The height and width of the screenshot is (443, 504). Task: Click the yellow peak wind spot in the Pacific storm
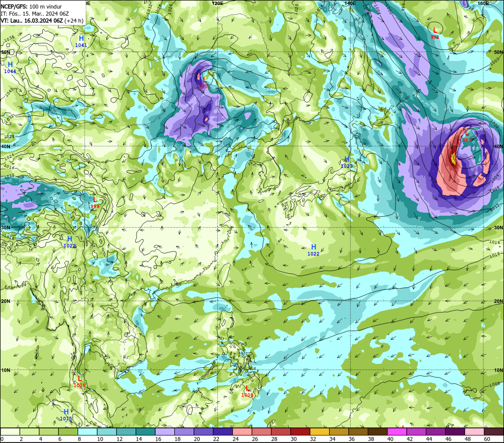tap(454, 158)
